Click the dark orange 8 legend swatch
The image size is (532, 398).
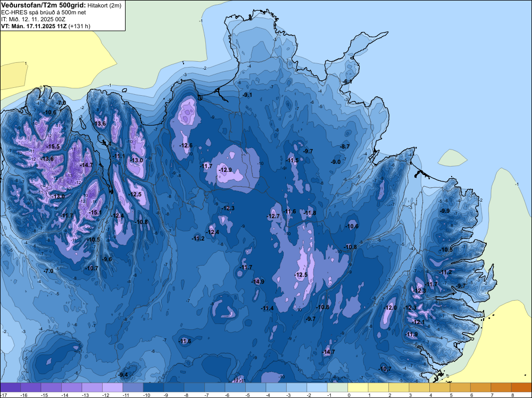tap(521, 387)
